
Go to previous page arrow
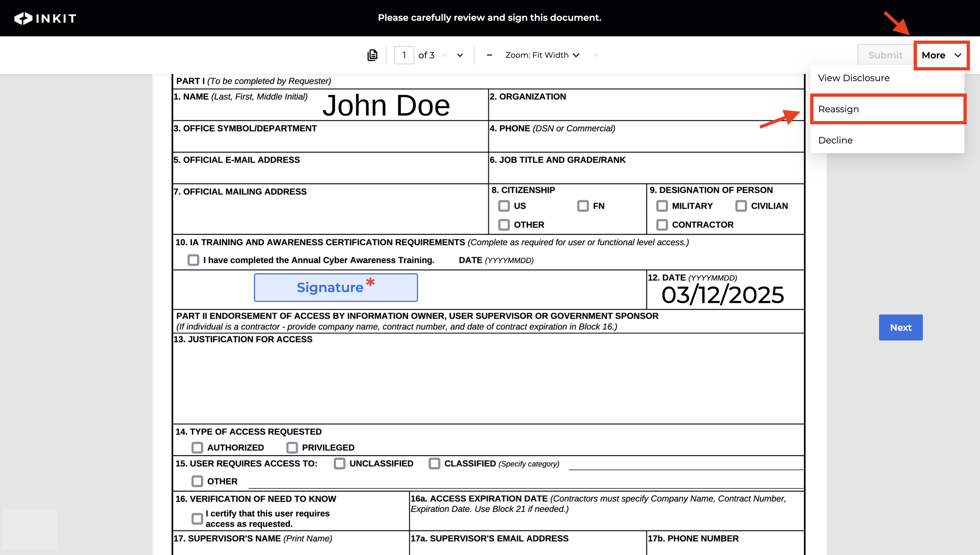click(444, 55)
